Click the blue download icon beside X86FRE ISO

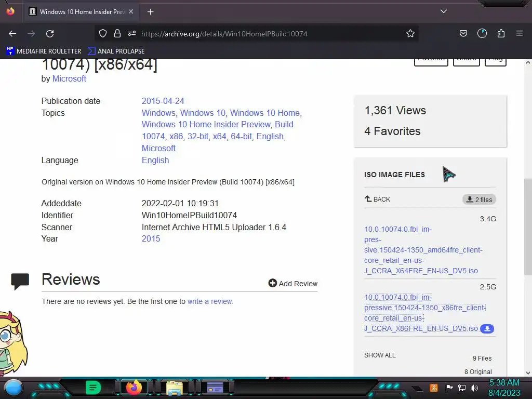pos(487,329)
